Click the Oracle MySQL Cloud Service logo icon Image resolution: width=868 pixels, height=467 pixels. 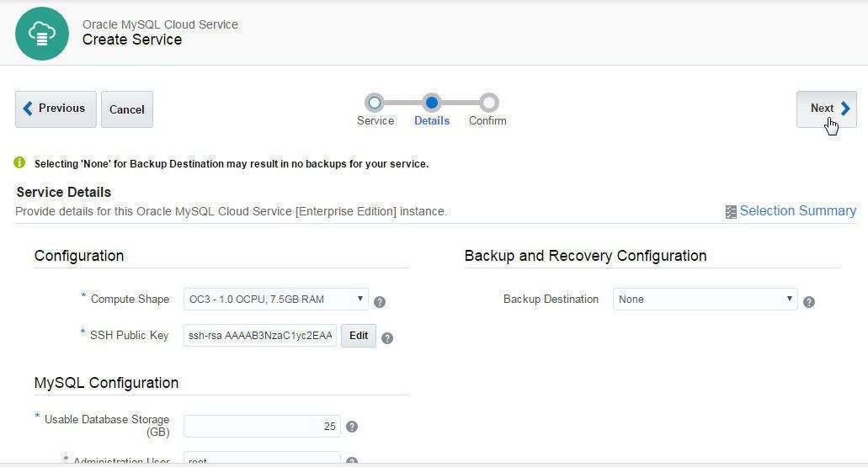[x=42, y=34]
